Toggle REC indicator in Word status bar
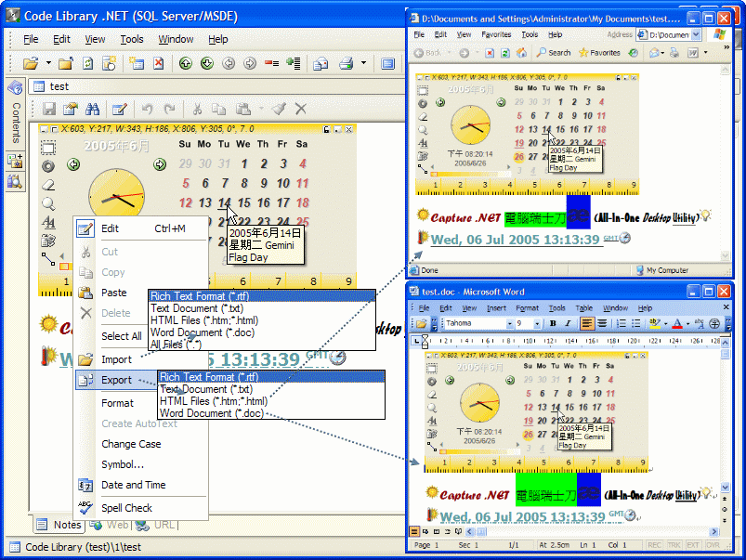 [x=654, y=545]
